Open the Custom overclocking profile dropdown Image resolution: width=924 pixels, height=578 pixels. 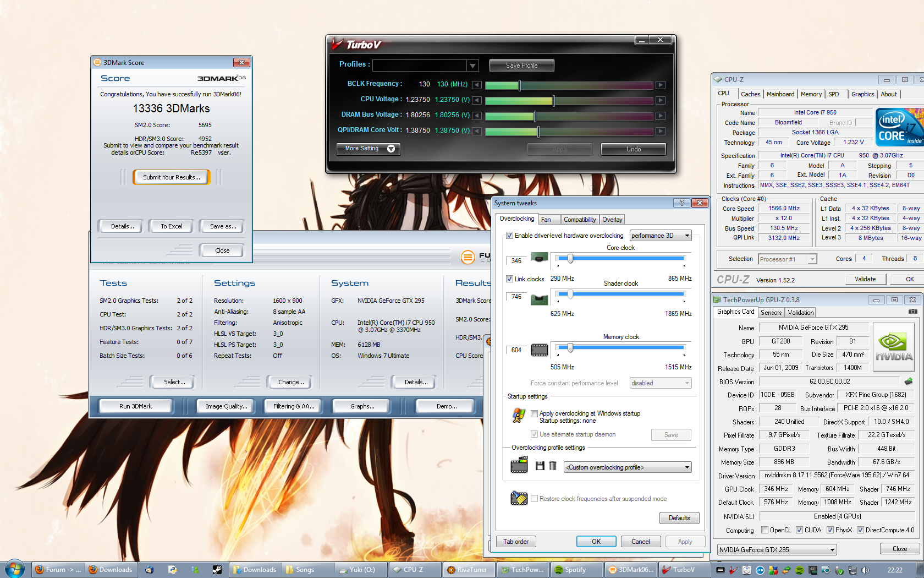(x=628, y=467)
